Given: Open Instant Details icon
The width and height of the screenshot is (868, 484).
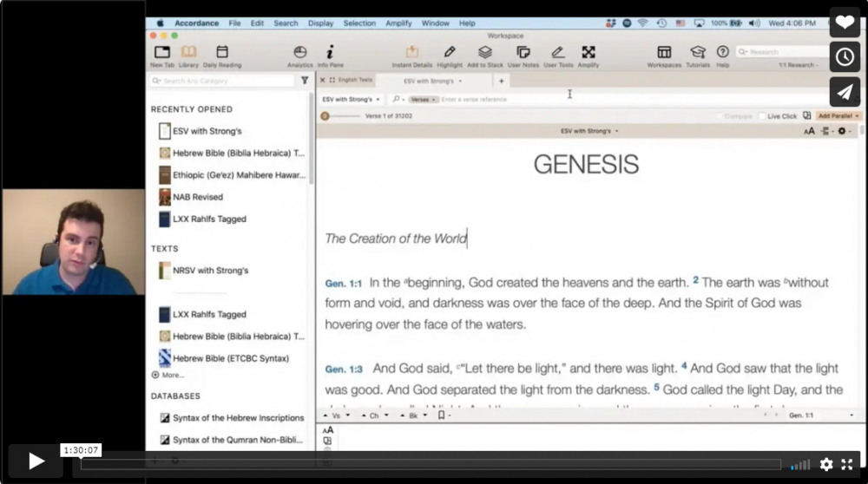Looking at the screenshot, I should click(x=411, y=56).
